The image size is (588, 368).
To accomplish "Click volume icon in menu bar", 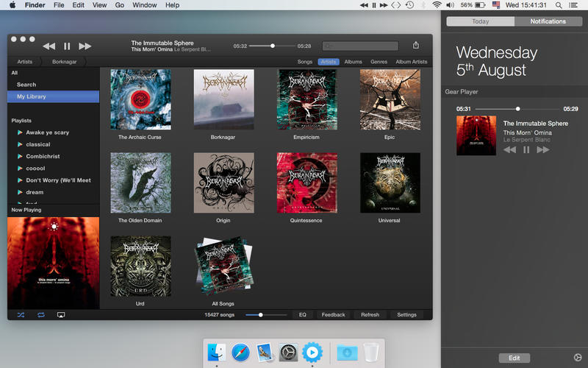I will (x=451, y=5).
